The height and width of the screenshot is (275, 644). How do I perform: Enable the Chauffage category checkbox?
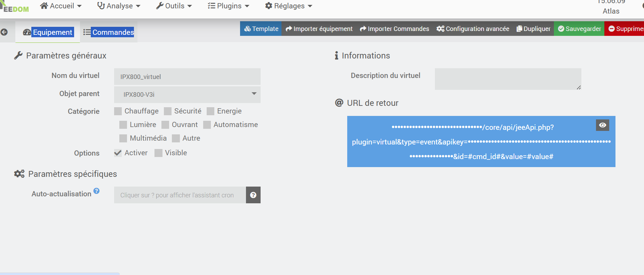pos(118,111)
